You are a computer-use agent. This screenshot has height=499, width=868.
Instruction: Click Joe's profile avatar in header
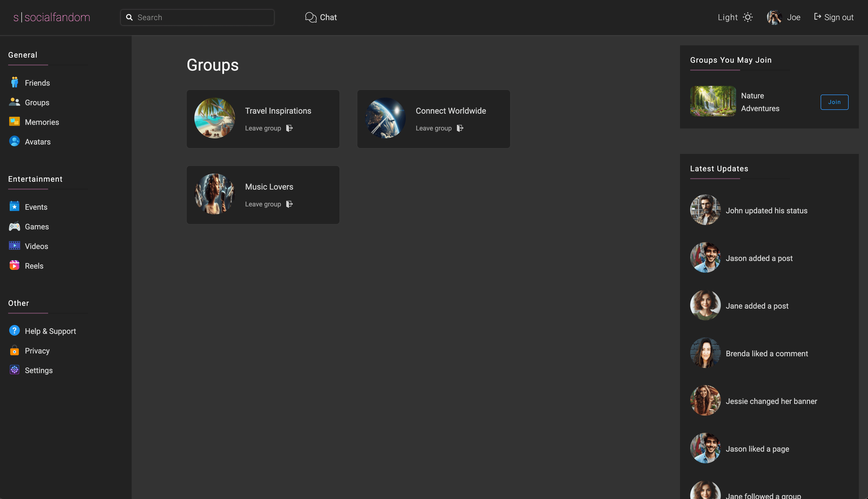click(774, 17)
